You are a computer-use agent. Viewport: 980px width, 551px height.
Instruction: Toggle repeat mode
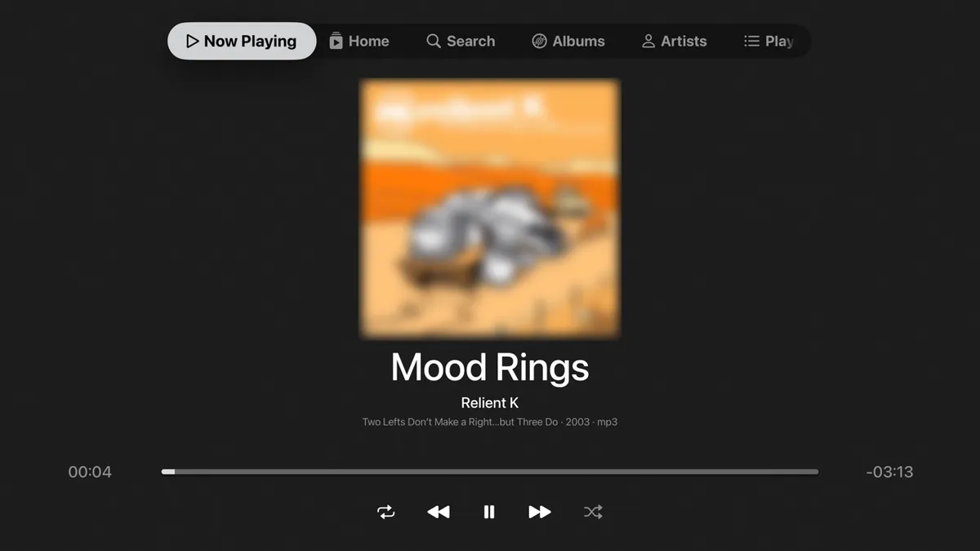tap(386, 512)
